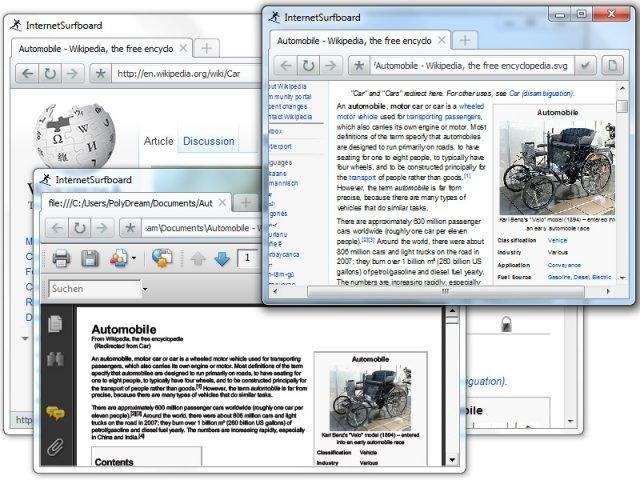
Task: Click the globe icon in the PDF toolbar
Action: 162,258
